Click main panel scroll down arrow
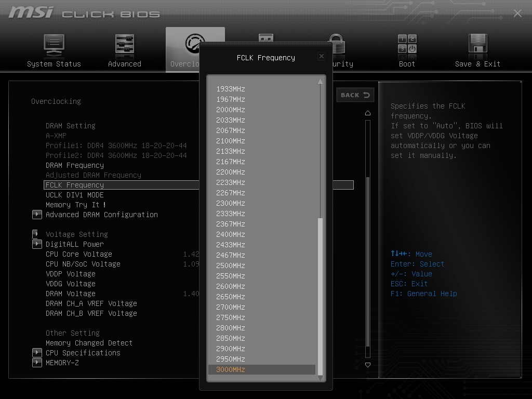 (368, 365)
